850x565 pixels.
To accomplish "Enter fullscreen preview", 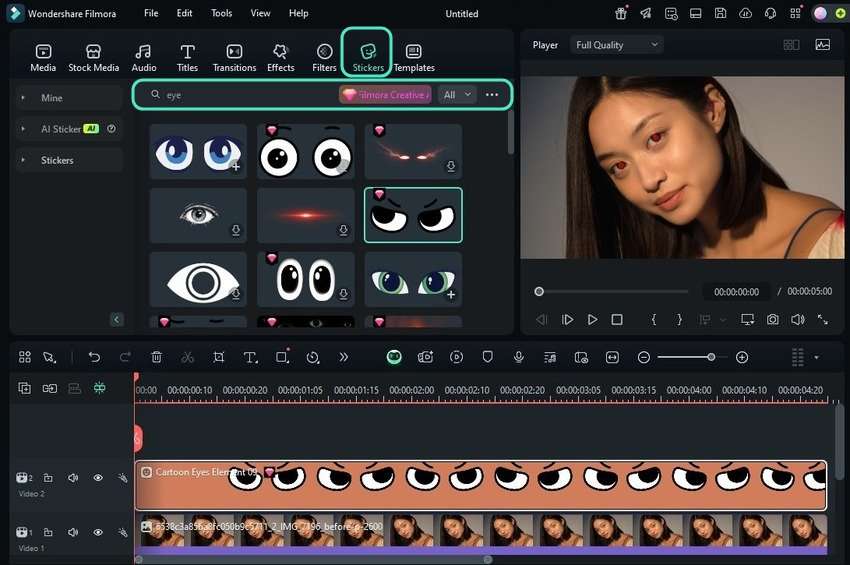I will point(822,319).
